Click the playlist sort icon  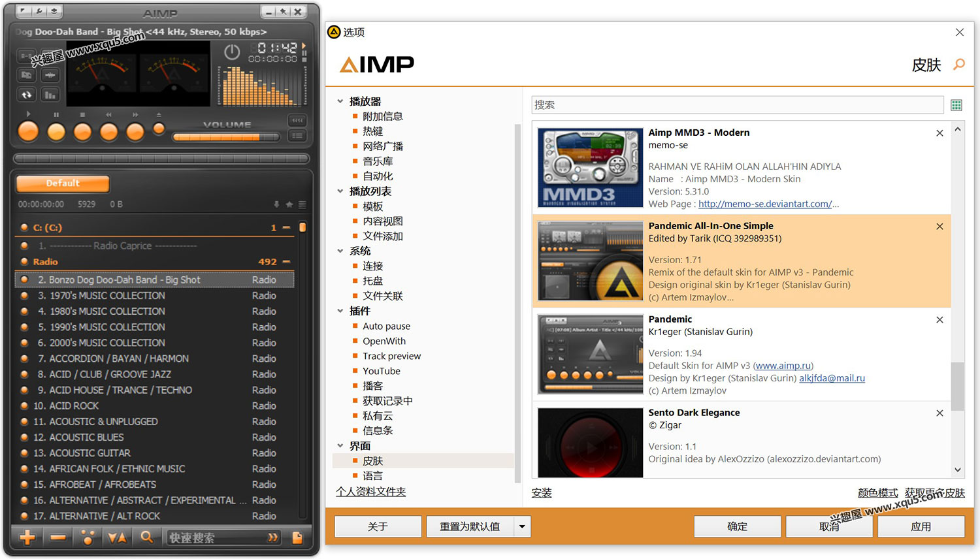[118, 537]
